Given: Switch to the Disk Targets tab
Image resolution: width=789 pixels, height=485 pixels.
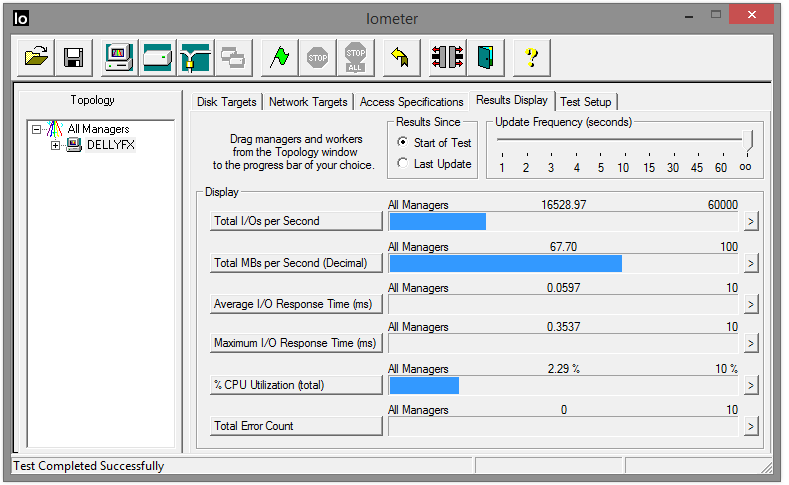Looking at the screenshot, I should click(226, 102).
